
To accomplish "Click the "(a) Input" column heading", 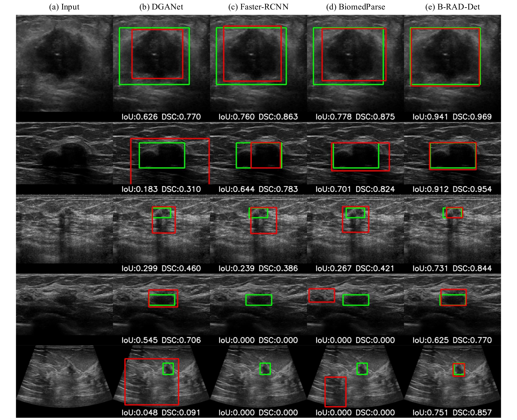I will click(64, 7).
